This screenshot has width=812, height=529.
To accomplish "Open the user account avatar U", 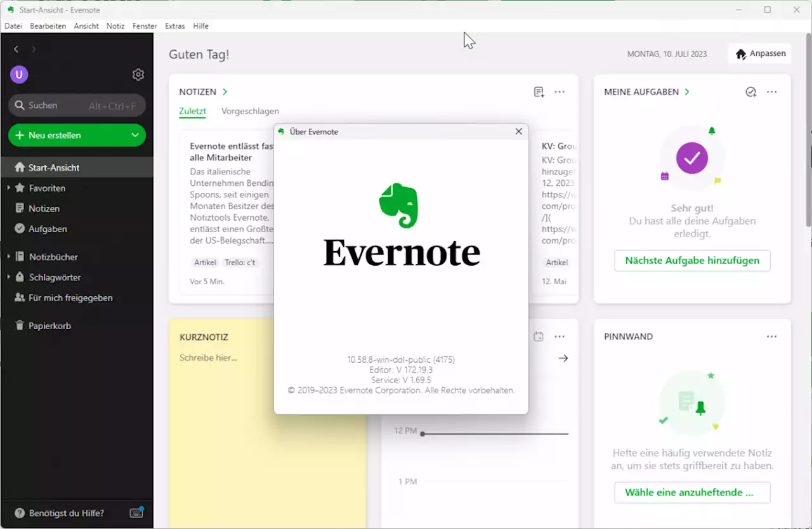I will tap(19, 75).
